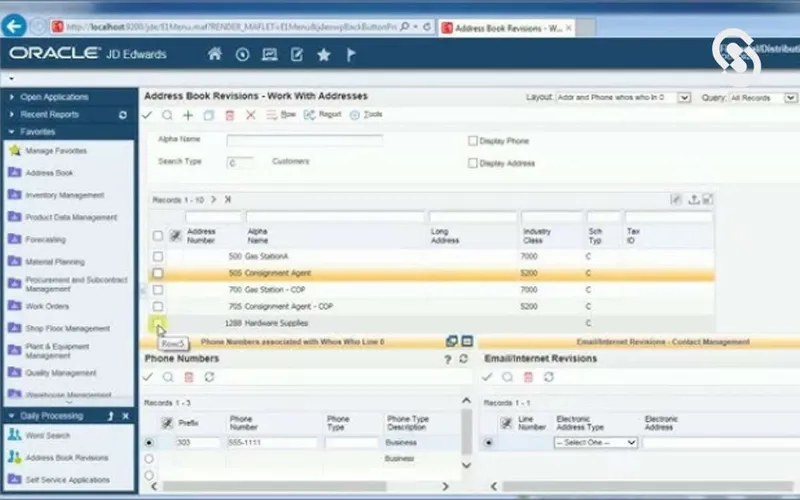Open the Row menu

click(281, 114)
